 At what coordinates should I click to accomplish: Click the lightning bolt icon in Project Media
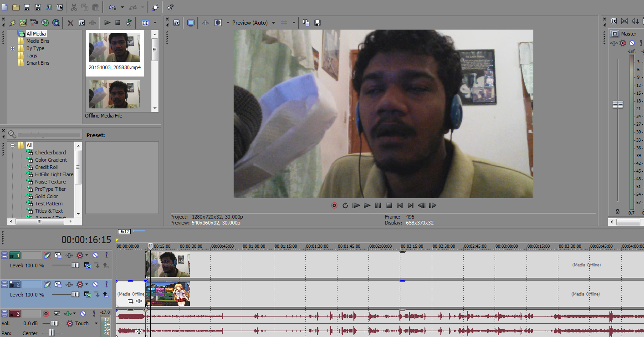tap(12, 22)
